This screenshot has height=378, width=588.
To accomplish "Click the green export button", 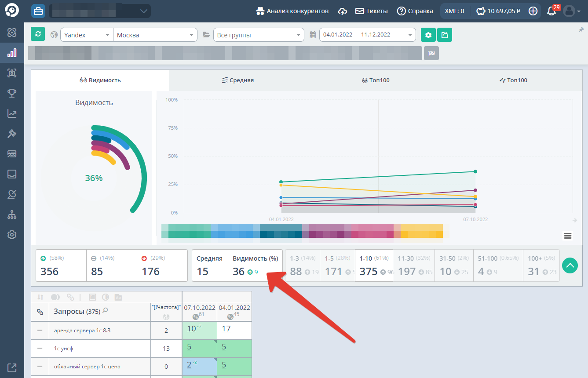I will coord(445,35).
